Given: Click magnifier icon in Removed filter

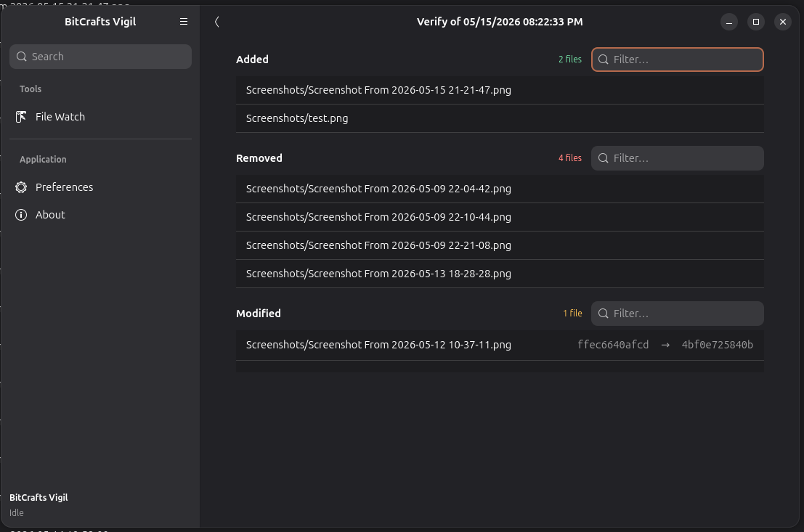Looking at the screenshot, I should click(604, 158).
